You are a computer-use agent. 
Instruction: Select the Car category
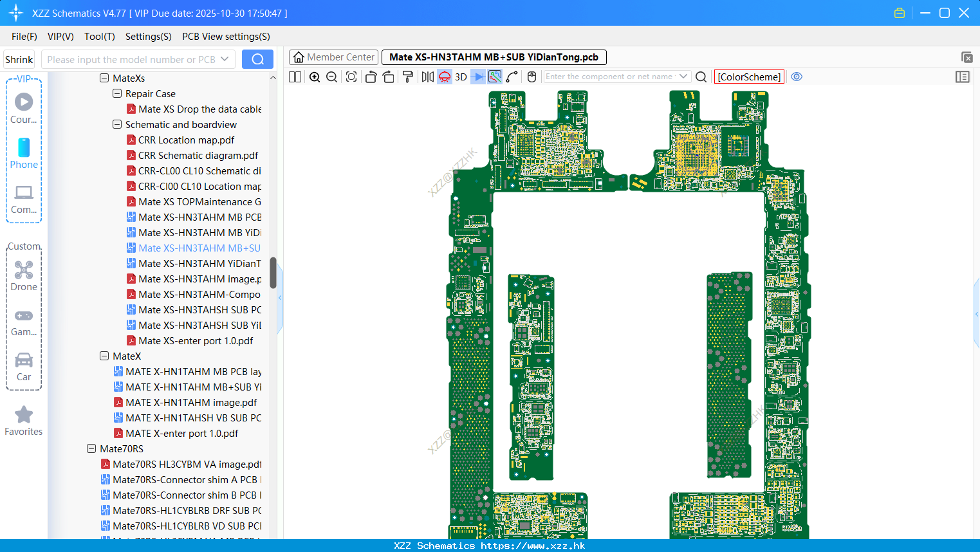coord(24,367)
